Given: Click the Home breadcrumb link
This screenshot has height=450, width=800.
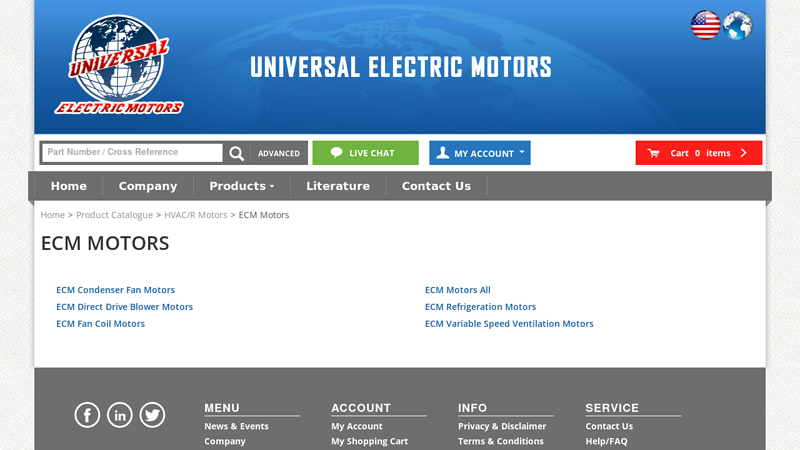Looking at the screenshot, I should [53, 215].
